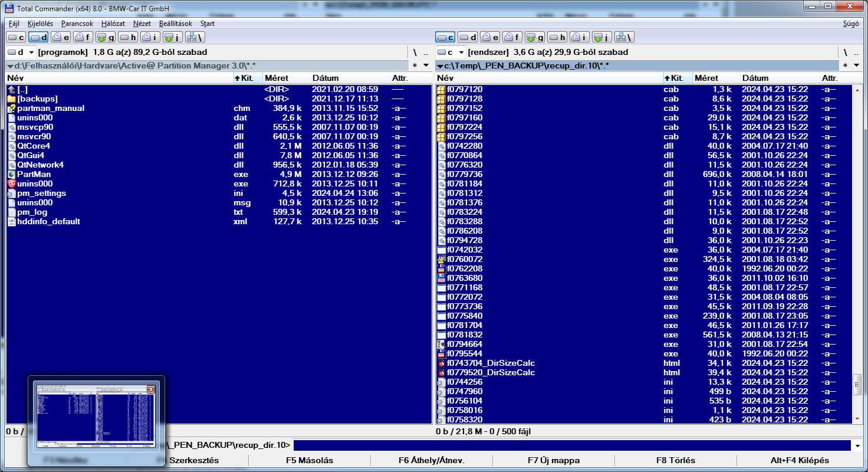Screen dimensions: 868x472
Task: Click the PartMan exe file icon
Action: click(x=12, y=175)
